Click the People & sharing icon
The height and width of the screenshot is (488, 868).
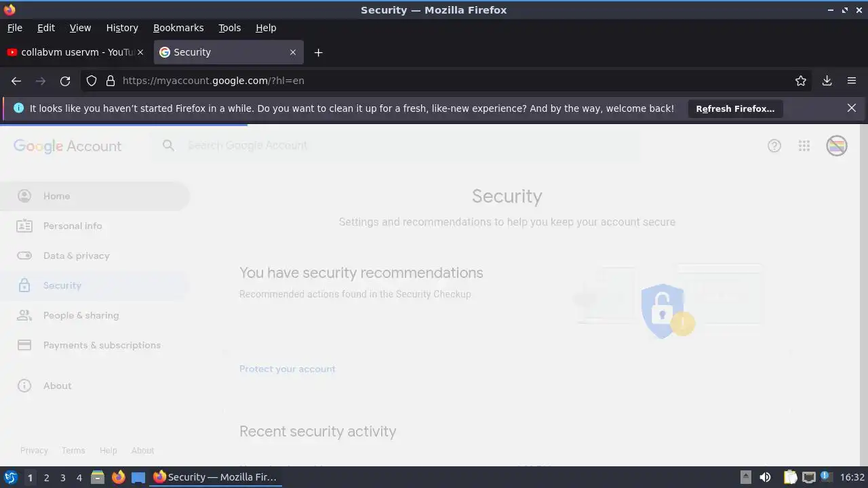point(24,315)
